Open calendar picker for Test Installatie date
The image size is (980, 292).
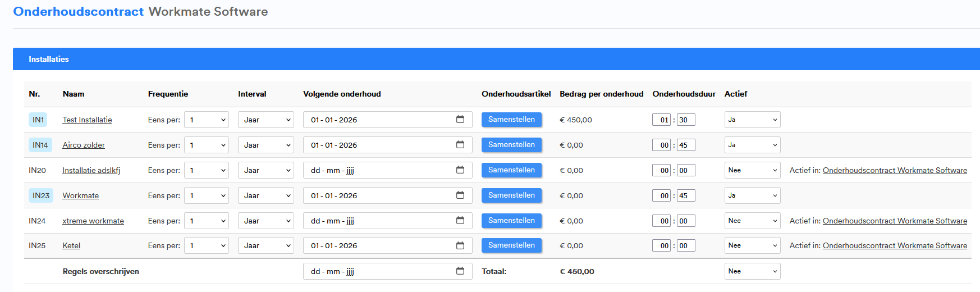click(460, 120)
